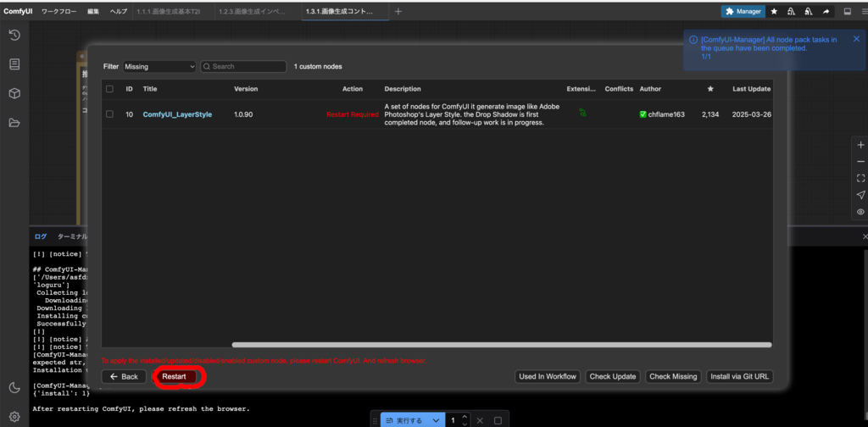Click the first unload-models vacuum icon
The width and height of the screenshot is (868, 427).
(x=791, y=11)
